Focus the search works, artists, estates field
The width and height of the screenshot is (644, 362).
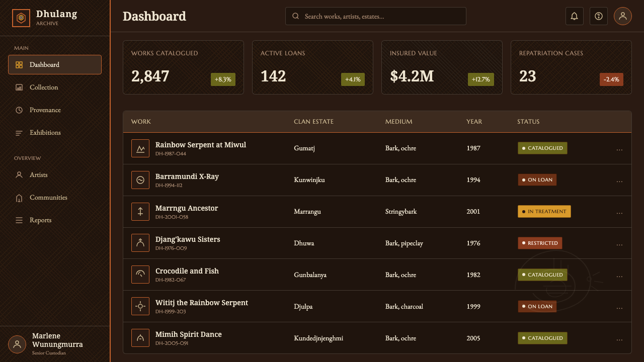click(x=376, y=16)
